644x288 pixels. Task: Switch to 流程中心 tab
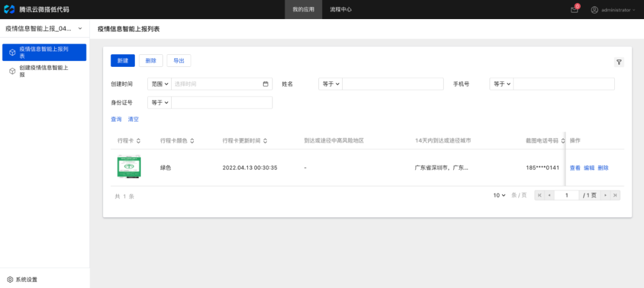pos(340,10)
